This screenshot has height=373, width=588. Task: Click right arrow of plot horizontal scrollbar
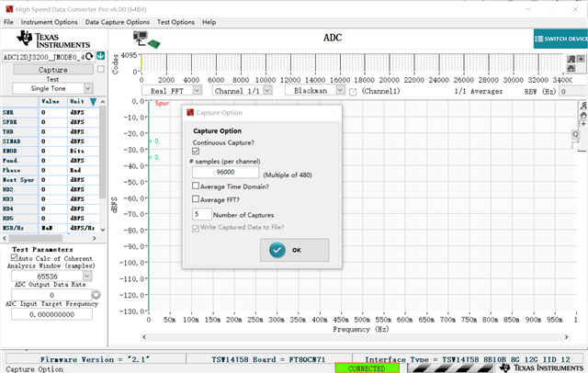566,337
